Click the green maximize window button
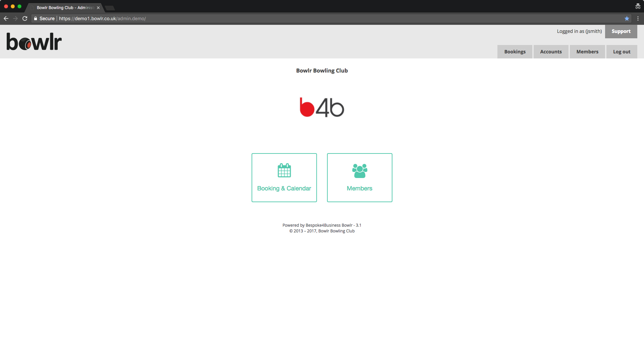This screenshot has width=644, height=355. tap(19, 6)
